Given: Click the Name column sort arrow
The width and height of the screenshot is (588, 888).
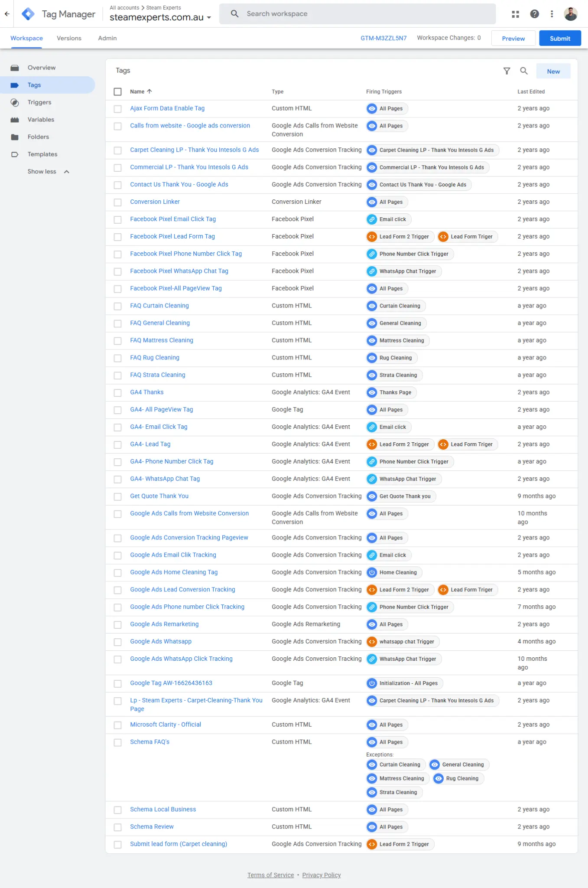Looking at the screenshot, I should (149, 91).
